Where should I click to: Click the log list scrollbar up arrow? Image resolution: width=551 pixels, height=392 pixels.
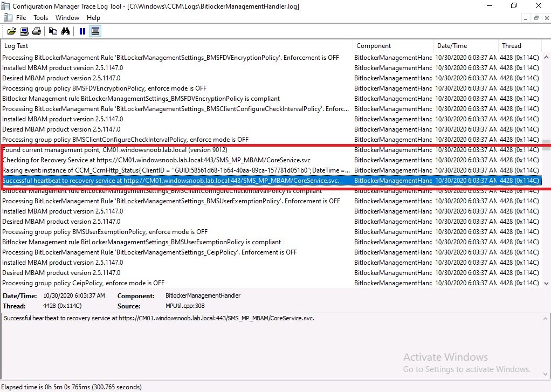tap(546, 57)
